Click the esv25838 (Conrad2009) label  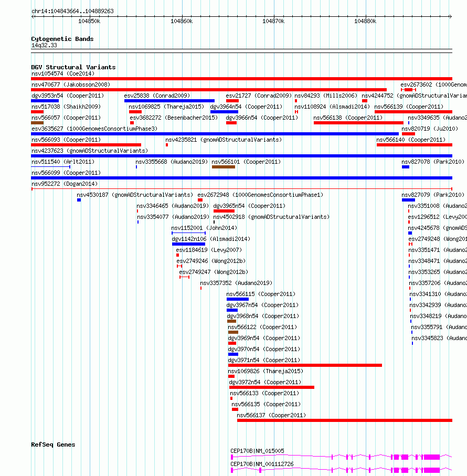pyautogui.click(x=157, y=96)
